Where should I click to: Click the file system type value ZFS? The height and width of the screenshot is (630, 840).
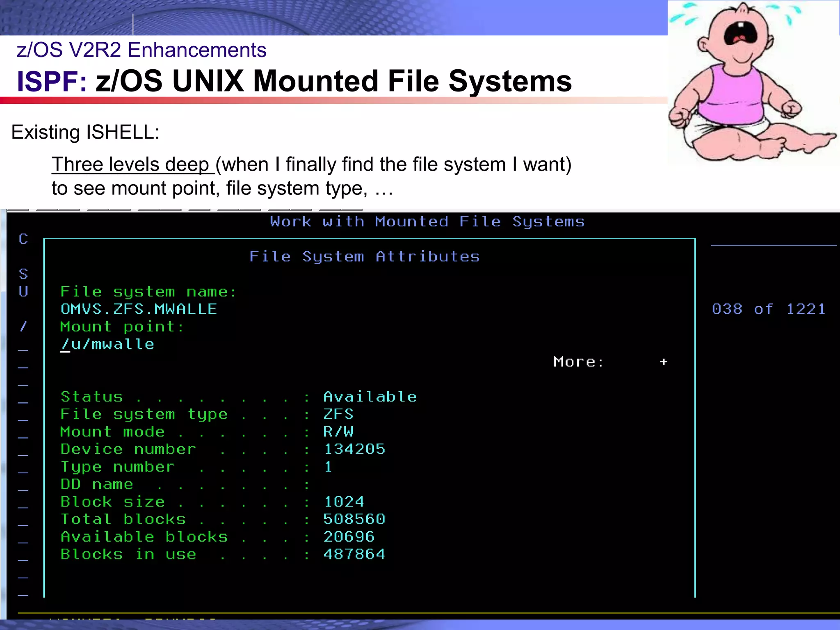[338, 414]
